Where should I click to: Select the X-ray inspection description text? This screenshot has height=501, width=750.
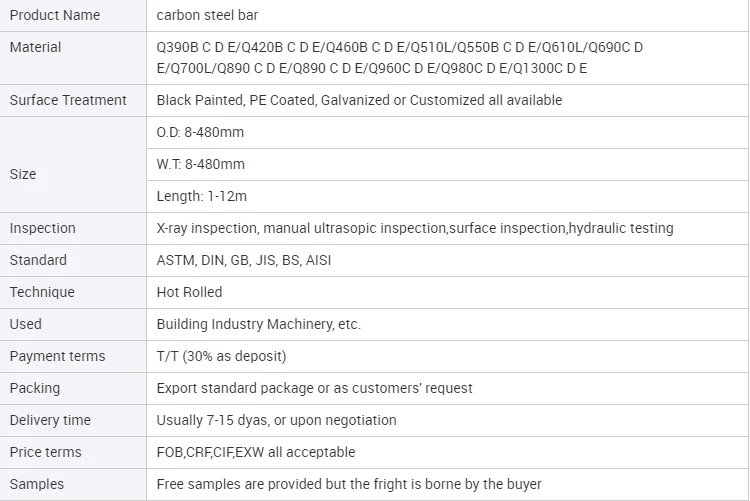pyautogui.click(x=415, y=228)
